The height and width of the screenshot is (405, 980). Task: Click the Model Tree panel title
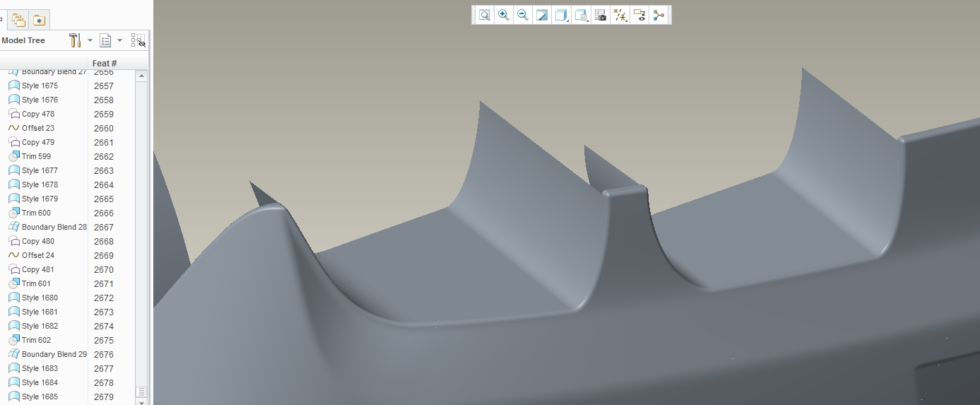coord(23,40)
